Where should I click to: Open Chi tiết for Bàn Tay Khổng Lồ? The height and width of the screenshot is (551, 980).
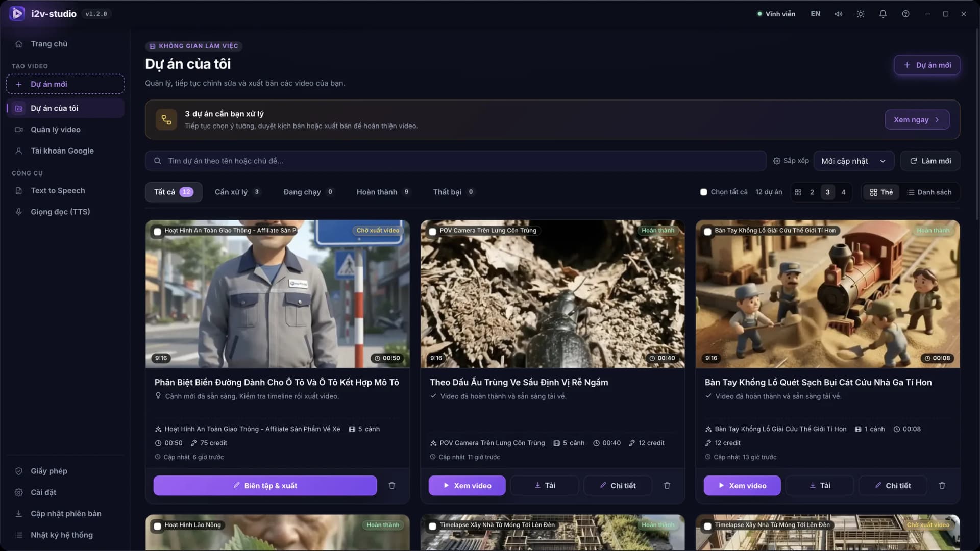893,485
